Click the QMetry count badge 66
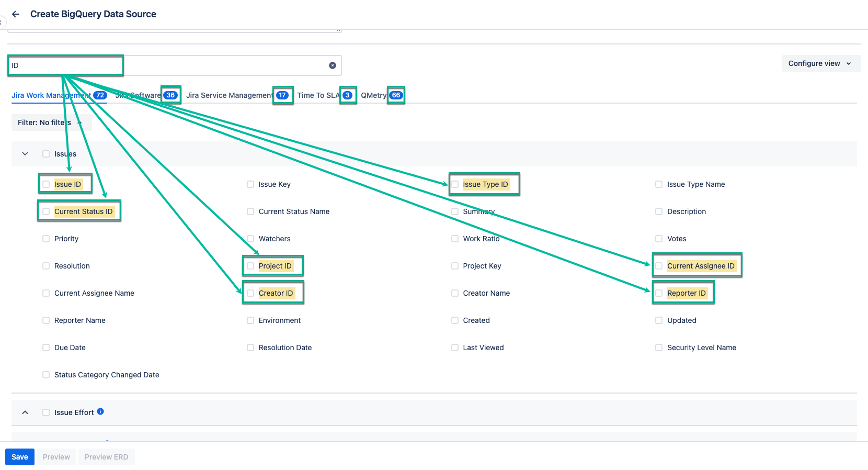 [x=396, y=95]
